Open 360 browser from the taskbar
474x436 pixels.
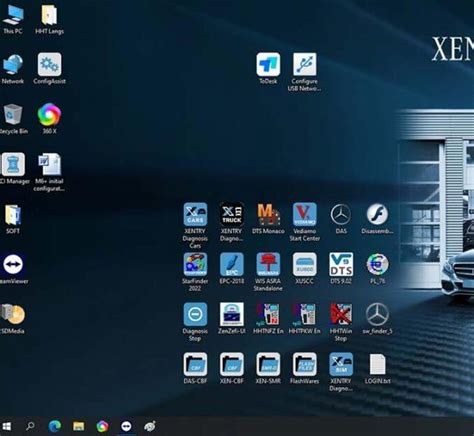tap(102, 426)
